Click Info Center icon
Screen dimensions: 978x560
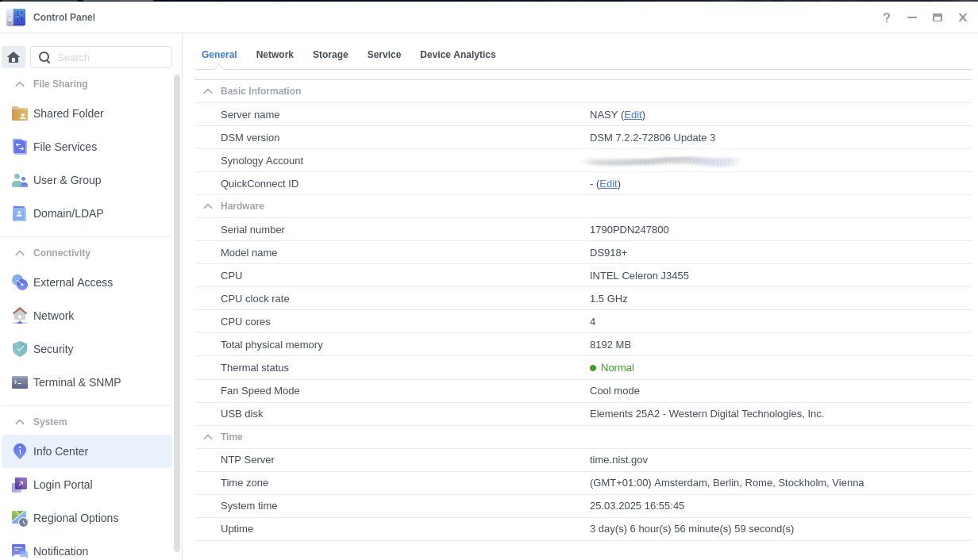coord(20,451)
